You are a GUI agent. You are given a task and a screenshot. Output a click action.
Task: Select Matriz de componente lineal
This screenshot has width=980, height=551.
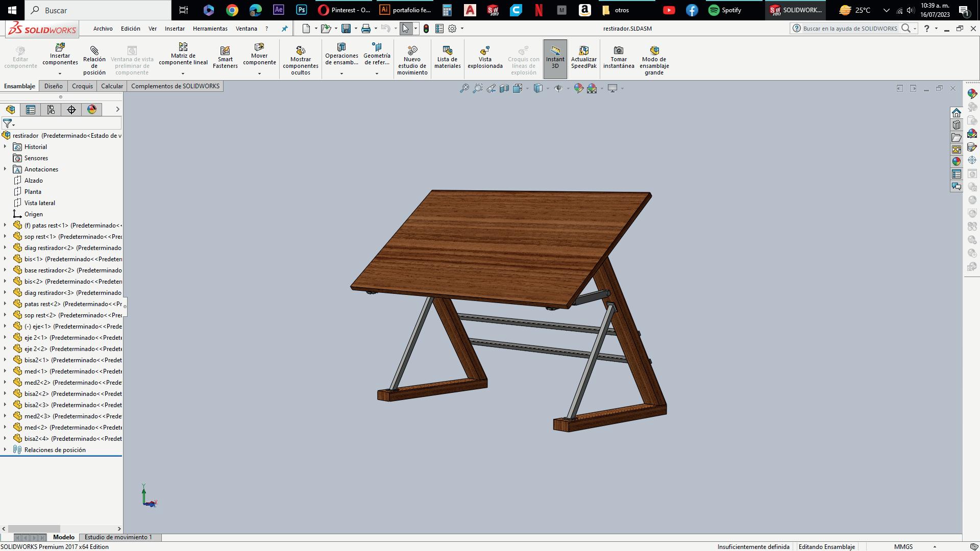point(183,55)
